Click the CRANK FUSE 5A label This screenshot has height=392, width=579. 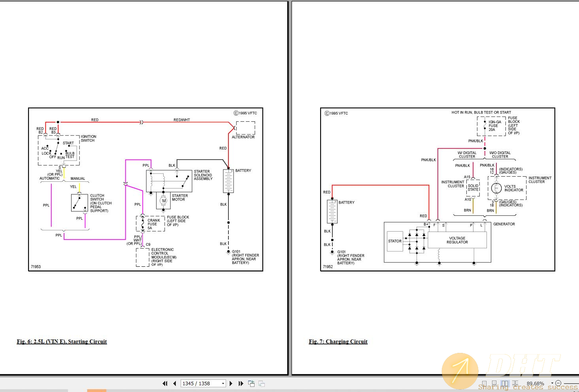pos(153,224)
